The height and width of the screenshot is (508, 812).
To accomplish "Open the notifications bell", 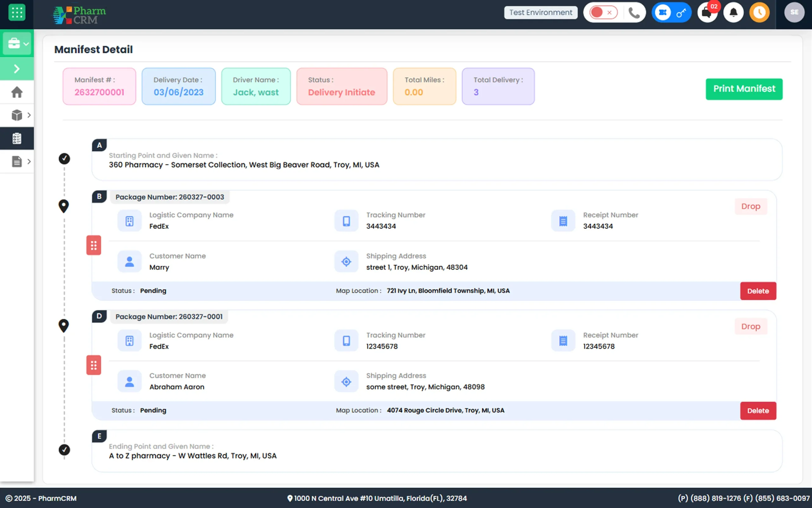I will (x=733, y=12).
